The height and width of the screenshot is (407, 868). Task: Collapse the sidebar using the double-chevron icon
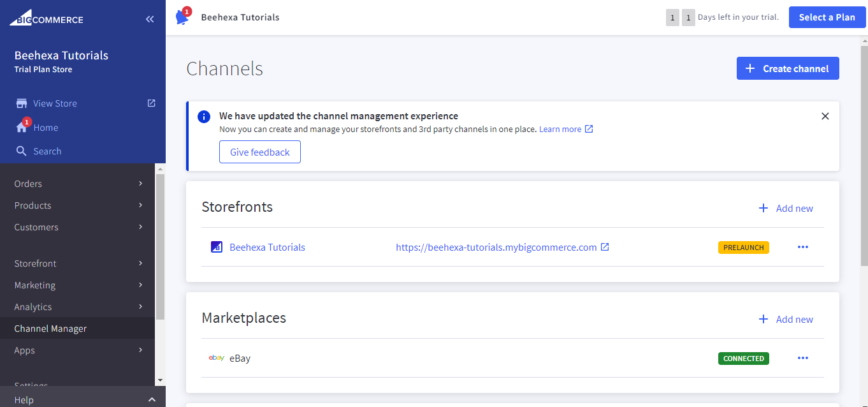coord(150,18)
